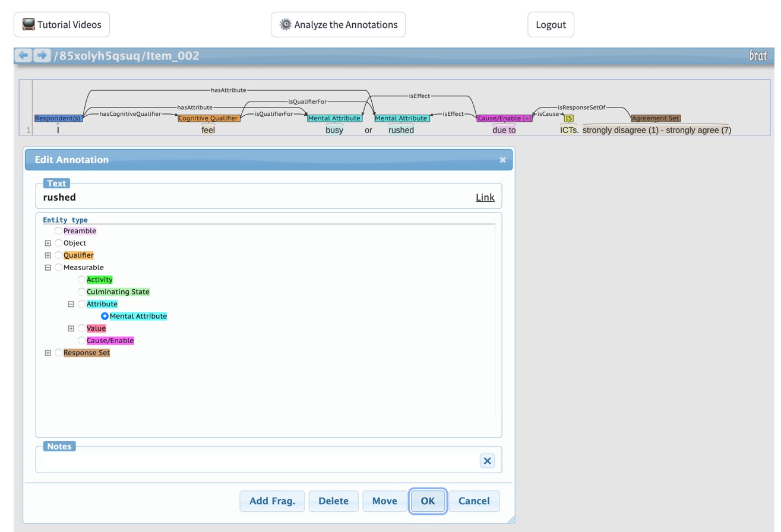Click the dialog resize grip corner
The image size is (781, 532).
511,520
